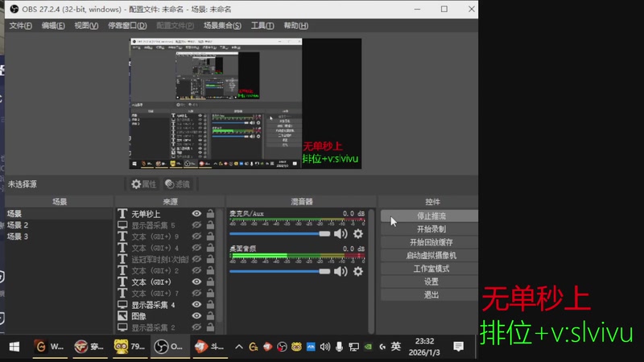Show the 送冠军时刻1次抽 source
Image resolution: width=644 pixels, height=362 pixels.
(196, 259)
